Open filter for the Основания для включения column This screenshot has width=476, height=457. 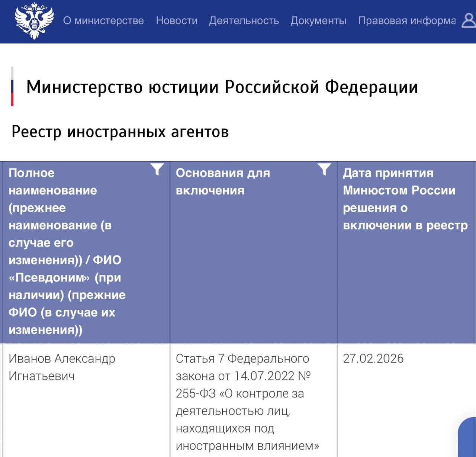tap(324, 170)
